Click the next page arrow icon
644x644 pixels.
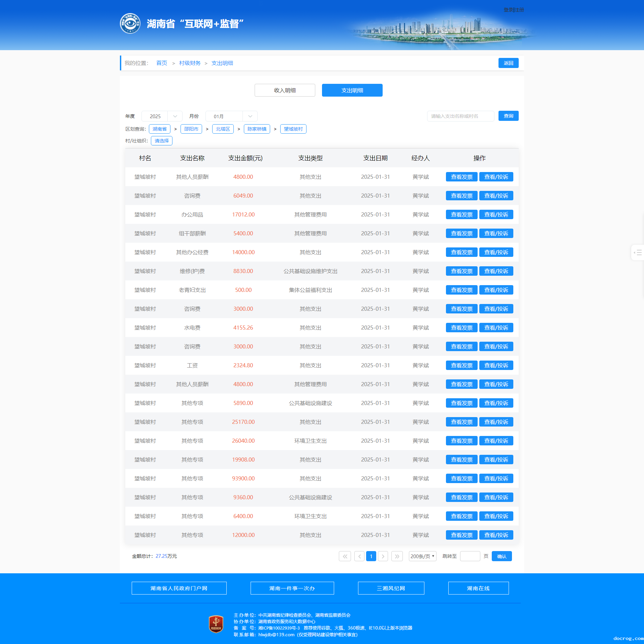tap(383, 556)
